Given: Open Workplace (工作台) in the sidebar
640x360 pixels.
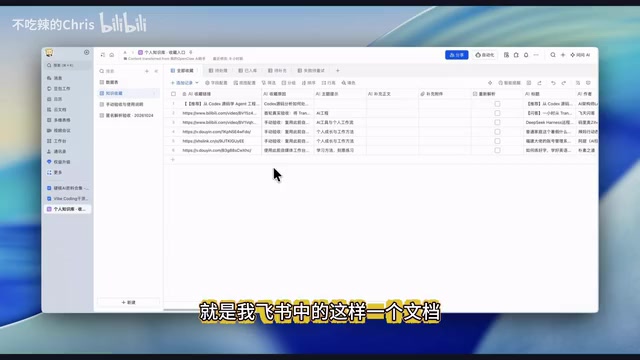Looking at the screenshot, I should pos(56,141).
